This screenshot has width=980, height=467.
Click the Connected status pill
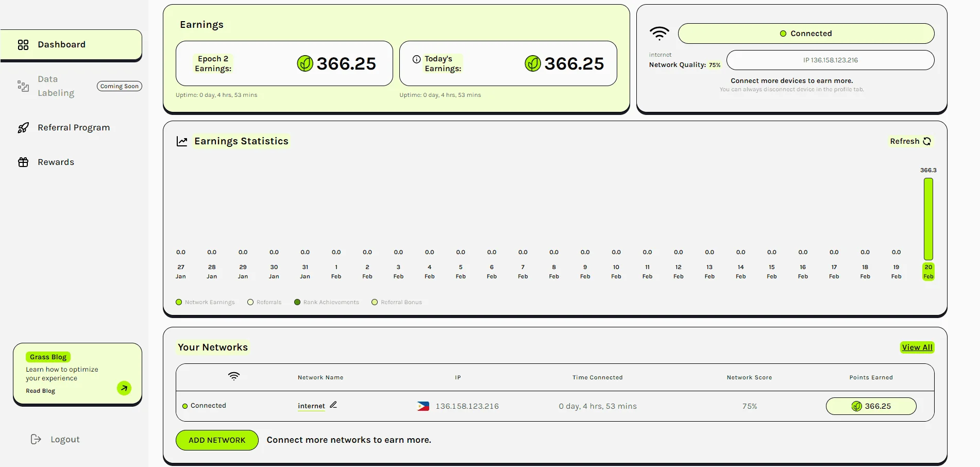tap(806, 34)
